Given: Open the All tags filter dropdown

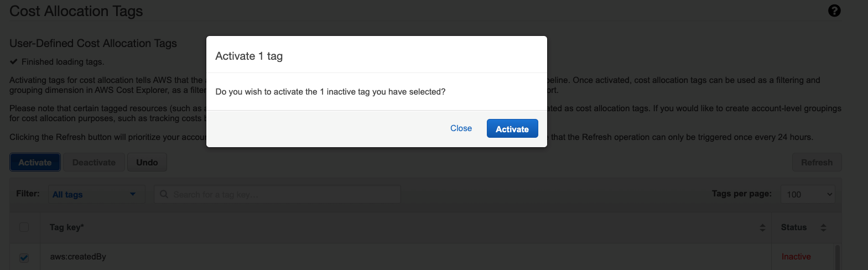Looking at the screenshot, I should click(x=93, y=194).
